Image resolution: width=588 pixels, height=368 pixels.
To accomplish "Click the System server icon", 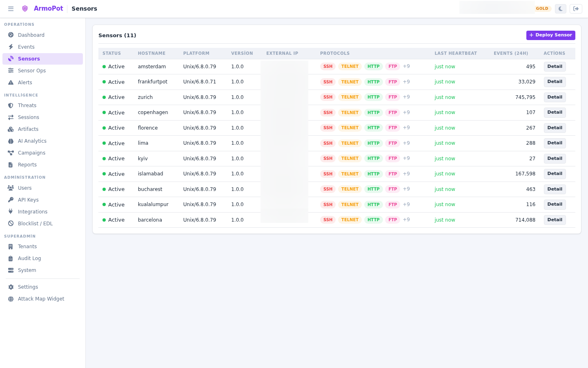I will click(x=11, y=270).
